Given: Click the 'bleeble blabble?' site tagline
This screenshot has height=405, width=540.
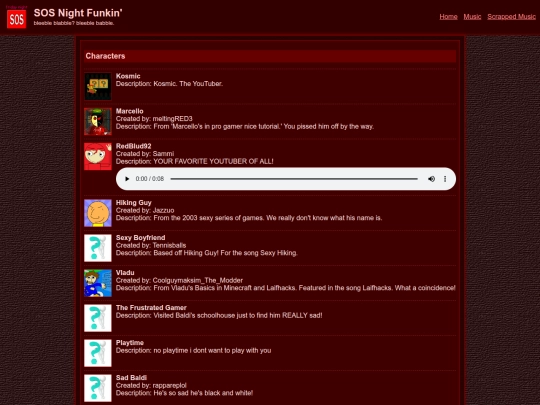Looking at the screenshot, I should (x=74, y=23).
